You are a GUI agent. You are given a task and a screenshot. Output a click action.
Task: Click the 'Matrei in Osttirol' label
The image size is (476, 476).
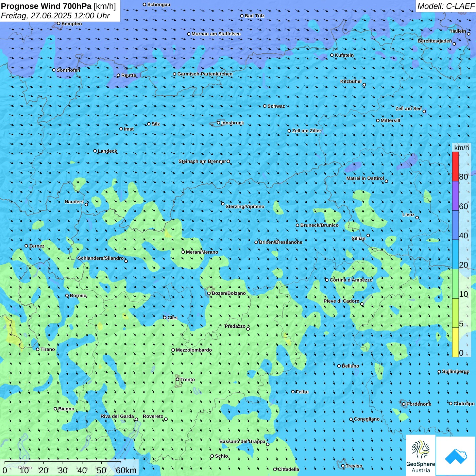pyautogui.click(x=365, y=178)
